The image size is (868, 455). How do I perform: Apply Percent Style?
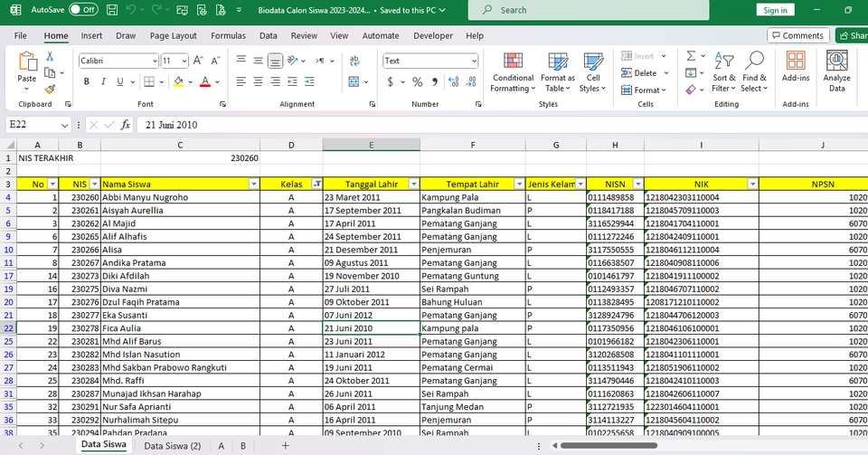[x=418, y=82]
